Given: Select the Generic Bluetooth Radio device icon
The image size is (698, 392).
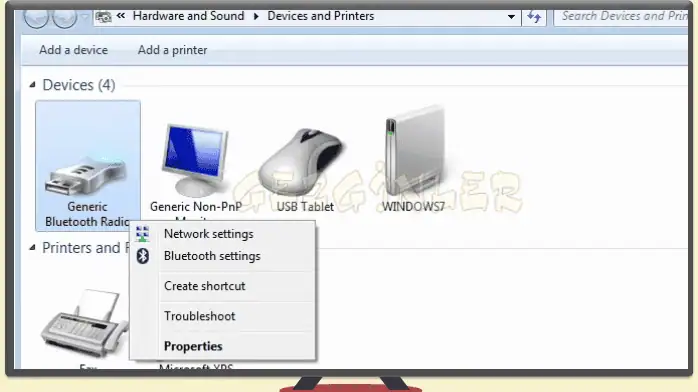Looking at the screenshot, I should [x=86, y=176].
